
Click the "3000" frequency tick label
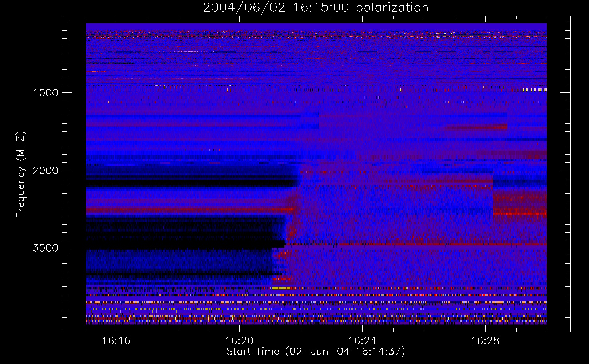click(46, 248)
